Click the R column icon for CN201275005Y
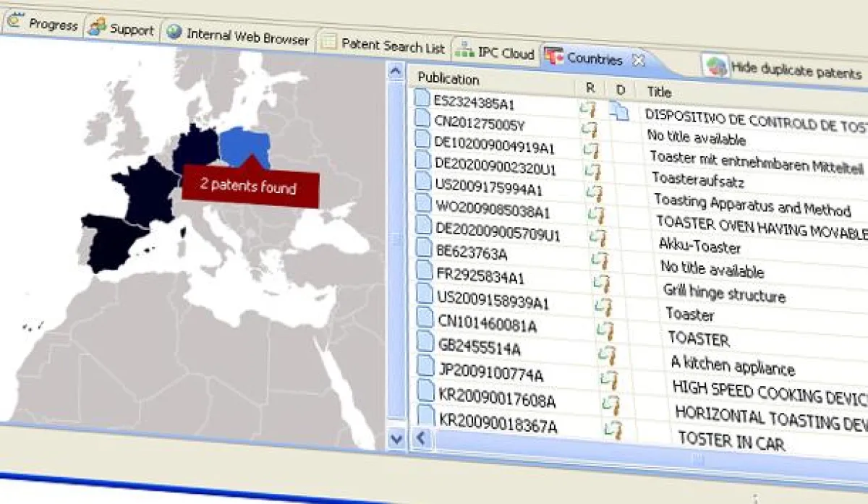Viewport: 868px width, 504px height. 591,129
